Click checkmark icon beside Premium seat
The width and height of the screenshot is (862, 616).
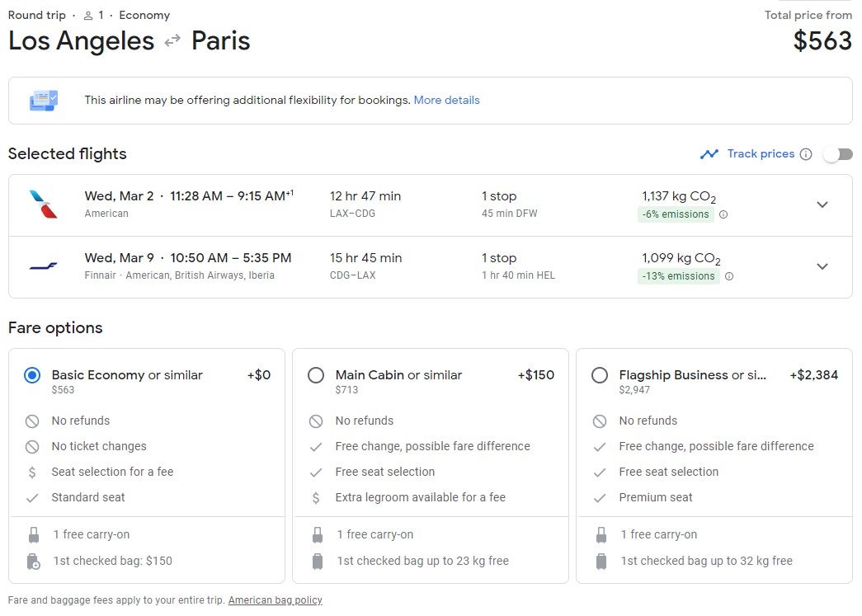pyautogui.click(x=600, y=498)
